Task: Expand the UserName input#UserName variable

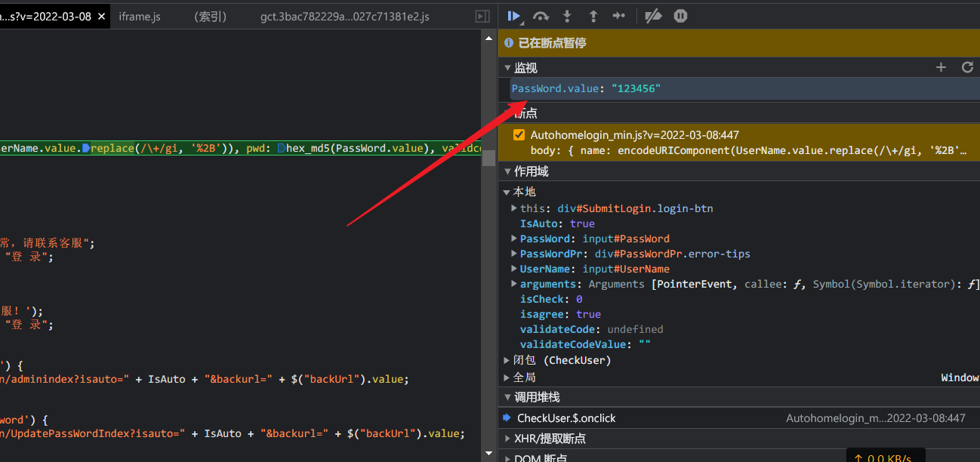Action: point(514,269)
